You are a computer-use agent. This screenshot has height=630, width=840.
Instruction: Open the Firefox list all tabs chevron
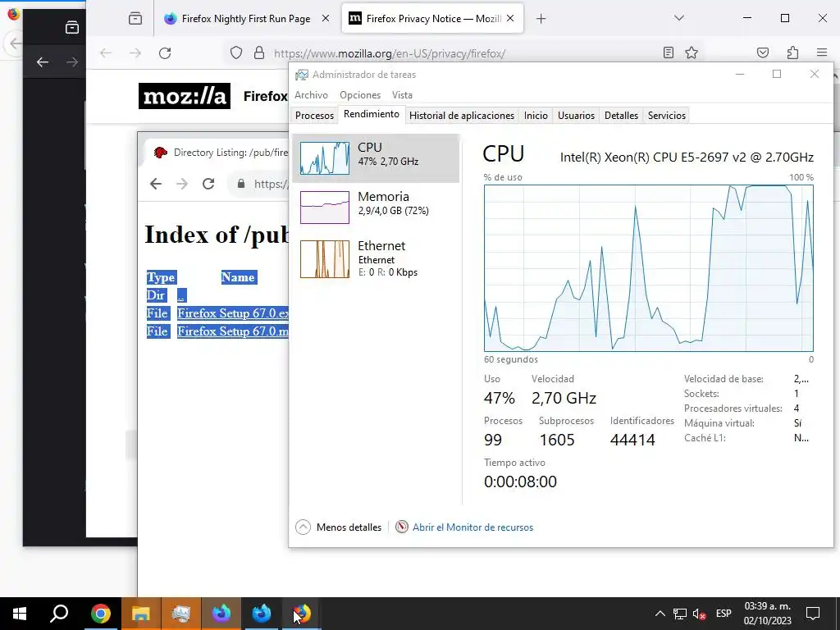678,18
